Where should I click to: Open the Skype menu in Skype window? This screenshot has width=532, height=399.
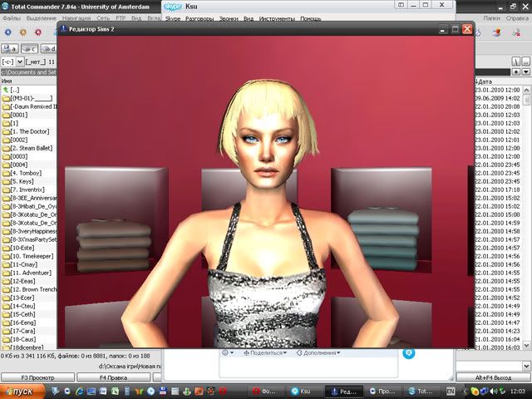(173, 18)
